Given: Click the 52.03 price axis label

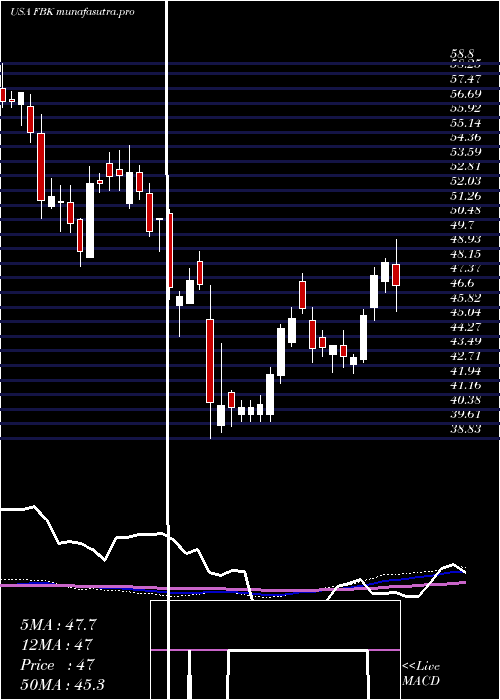Looking at the screenshot, I should point(466,181).
